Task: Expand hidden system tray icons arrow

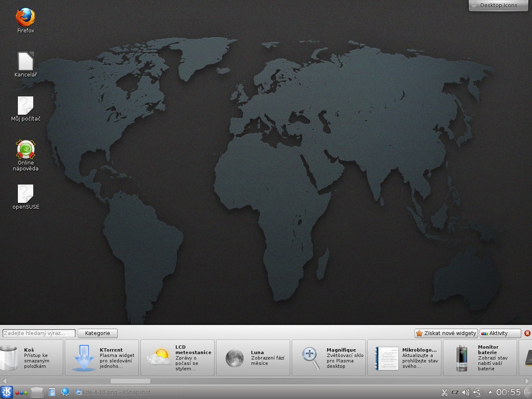Action: pyautogui.click(x=490, y=392)
